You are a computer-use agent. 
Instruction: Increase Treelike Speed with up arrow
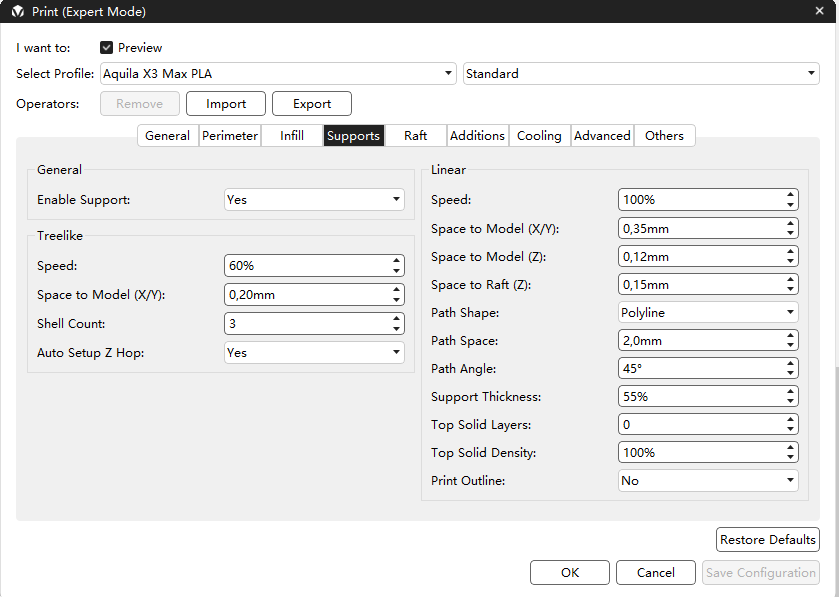pos(397,261)
